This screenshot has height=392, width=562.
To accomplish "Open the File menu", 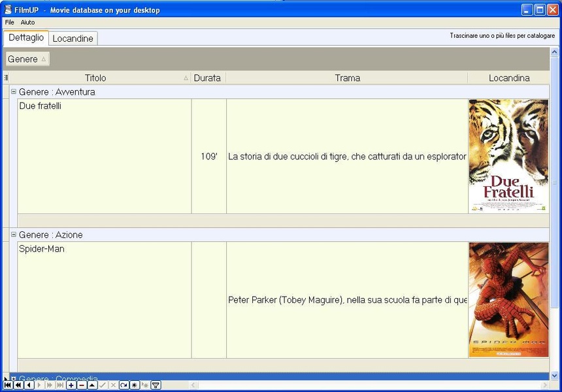I will coord(9,22).
